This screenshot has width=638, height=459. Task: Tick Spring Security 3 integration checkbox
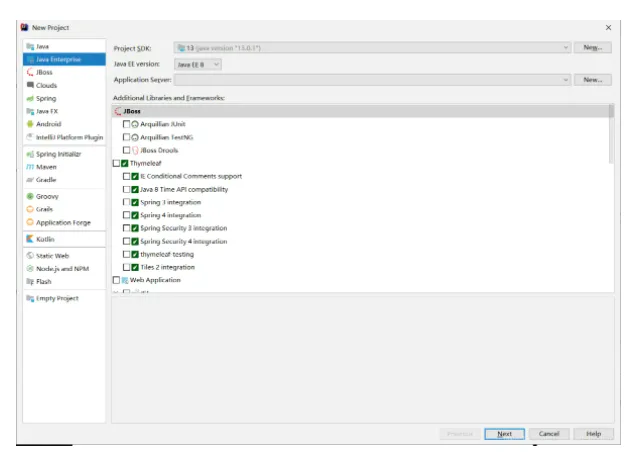coord(127,228)
